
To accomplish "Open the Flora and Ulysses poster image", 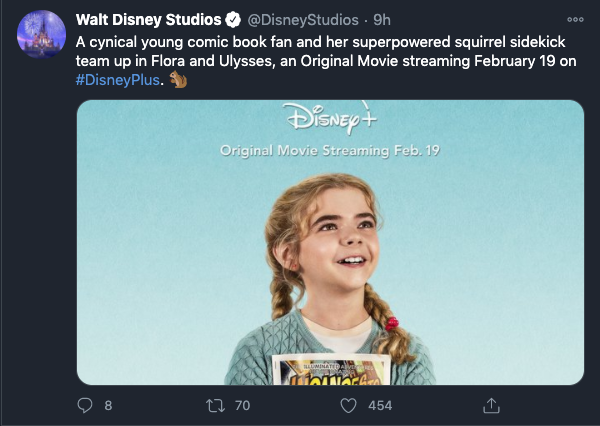I will 330,242.
